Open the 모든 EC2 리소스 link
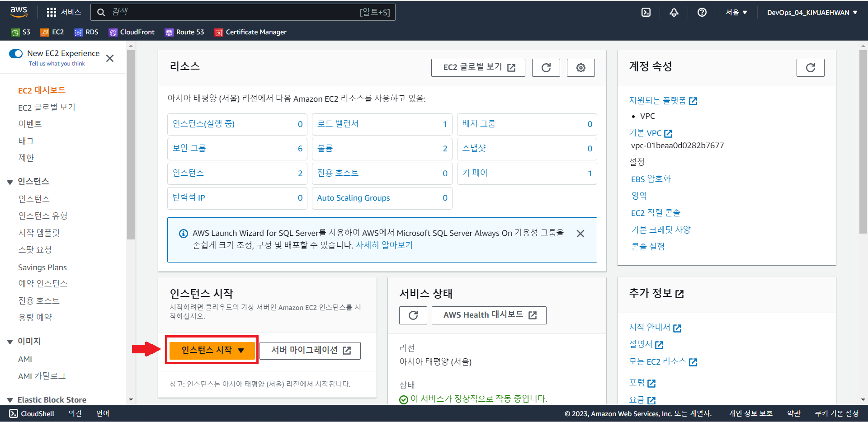The width and height of the screenshot is (868, 422). (x=663, y=362)
